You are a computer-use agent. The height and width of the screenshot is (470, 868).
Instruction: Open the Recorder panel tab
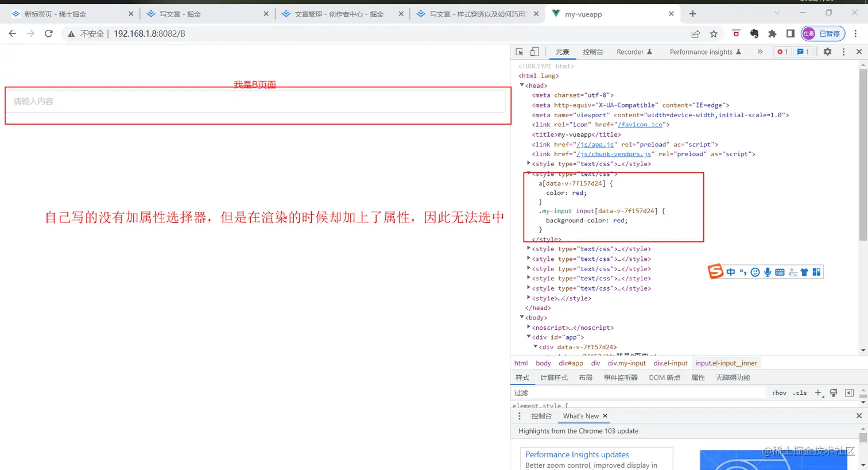pos(634,52)
